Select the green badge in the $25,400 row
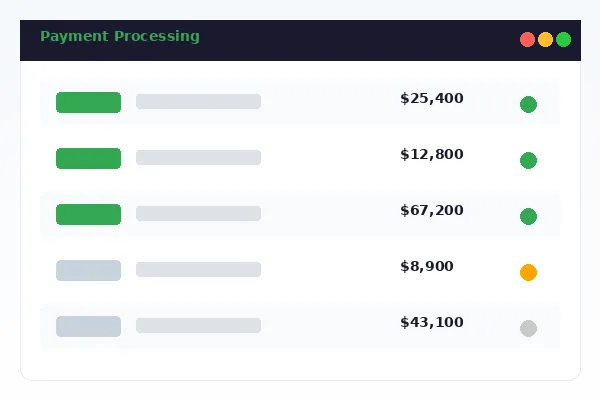This screenshot has height=400, width=600. click(88, 102)
